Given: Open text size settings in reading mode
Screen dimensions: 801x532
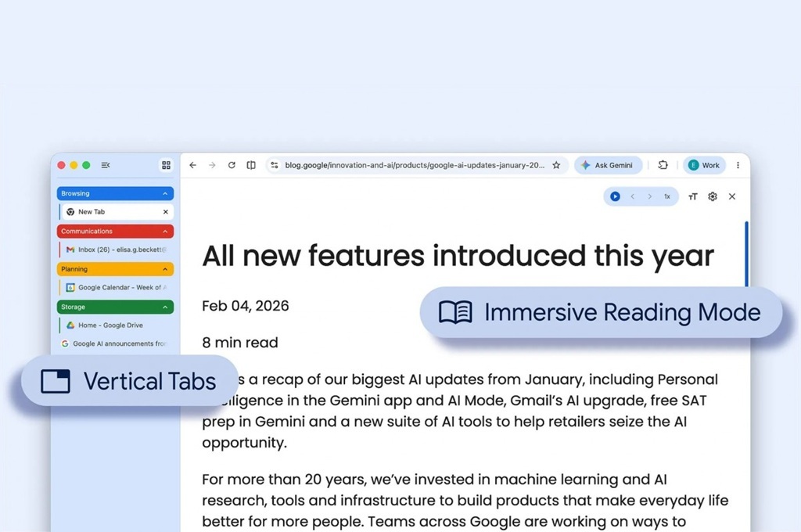Looking at the screenshot, I should click(692, 196).
